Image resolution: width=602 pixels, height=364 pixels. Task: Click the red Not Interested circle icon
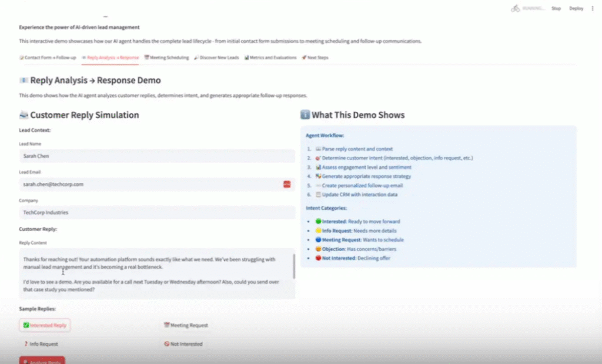pyautogui.click(x=318, y=258)
